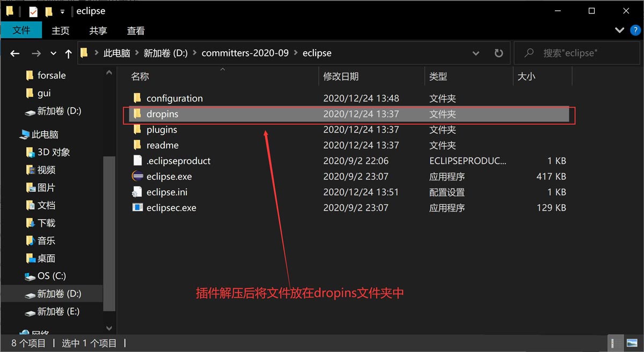Select the eclipsec.exe application icon
The height and width of the screenshot is (352, 644).
pos(137,207)
